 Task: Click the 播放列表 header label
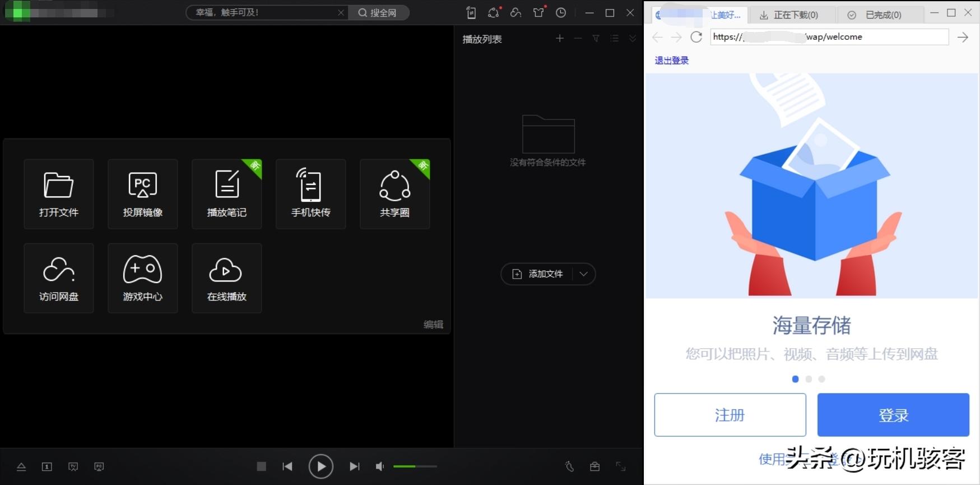point(482,39)
